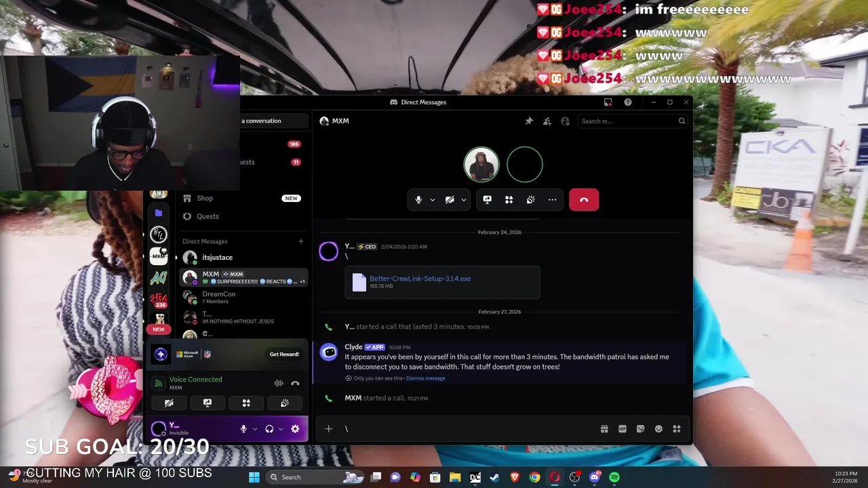Open the Invisible user status avatar
868x488 pixels.
point(159,428)
